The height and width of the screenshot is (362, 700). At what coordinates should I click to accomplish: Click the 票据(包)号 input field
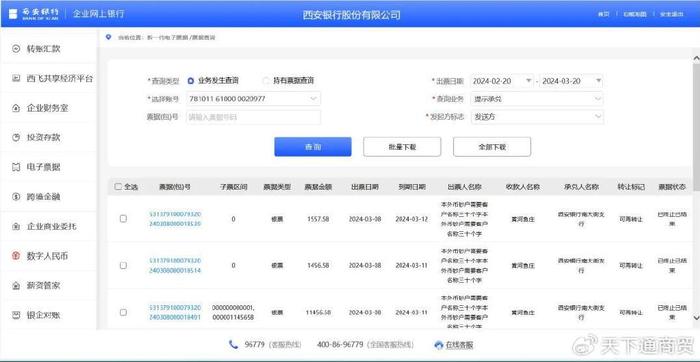click(x=253, y=117)
